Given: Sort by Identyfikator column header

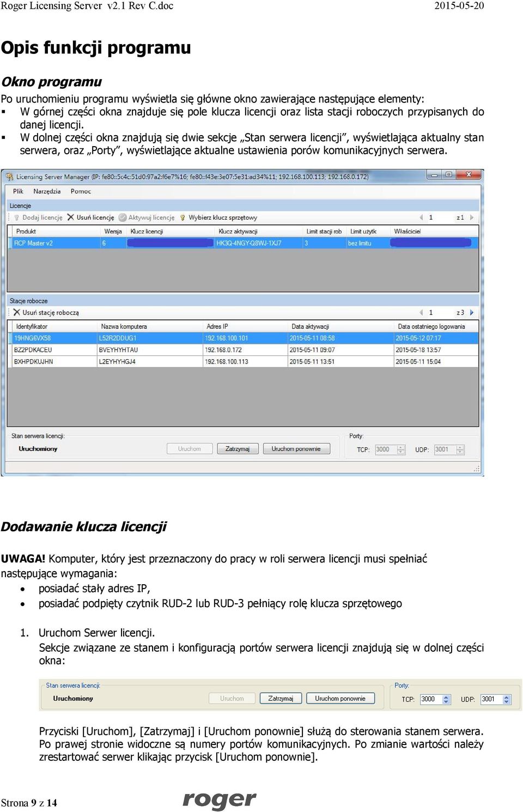Looking at the screenshot, I should (x=54, y=327).
